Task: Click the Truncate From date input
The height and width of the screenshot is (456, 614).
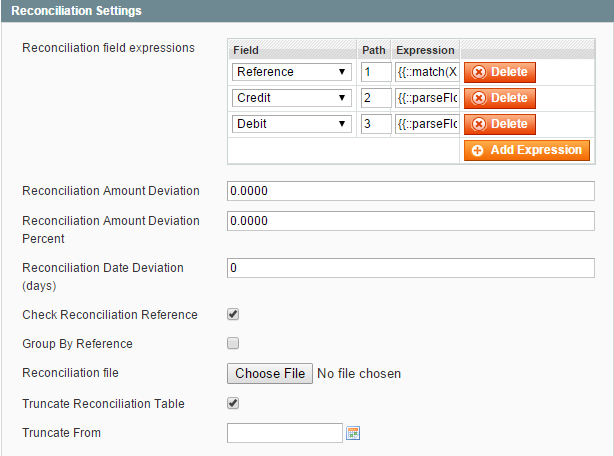Action: pyautogui.click(x=285, y=433)
